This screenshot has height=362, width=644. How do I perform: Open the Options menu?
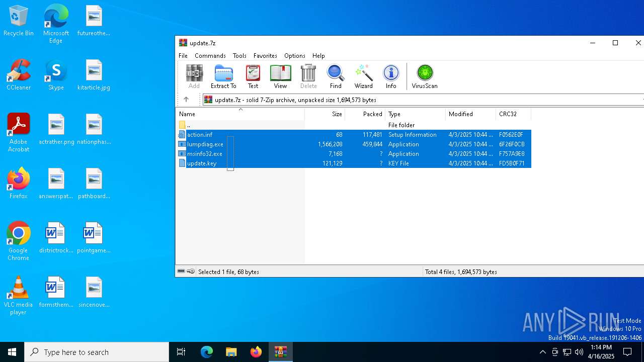pyautogui.click(x=294, y=56)
